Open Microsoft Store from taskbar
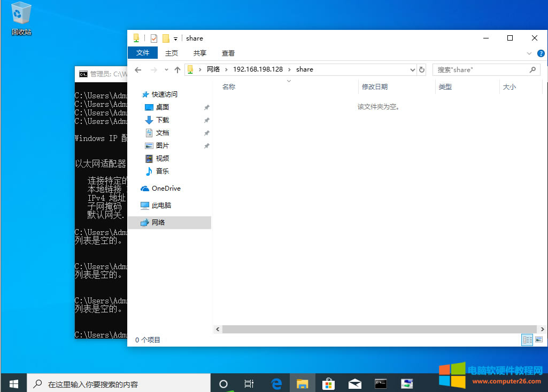548x392 pixels. (328, 383)
